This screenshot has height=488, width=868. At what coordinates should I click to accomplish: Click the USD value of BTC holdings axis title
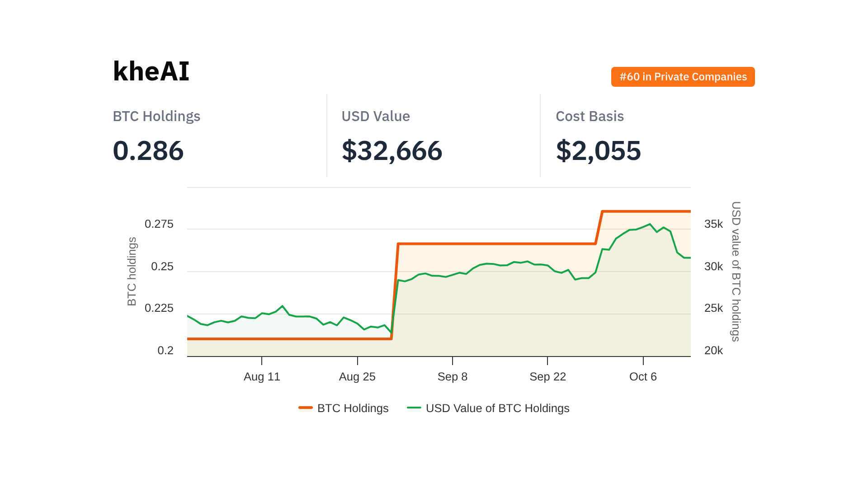[x=736, y=271]
